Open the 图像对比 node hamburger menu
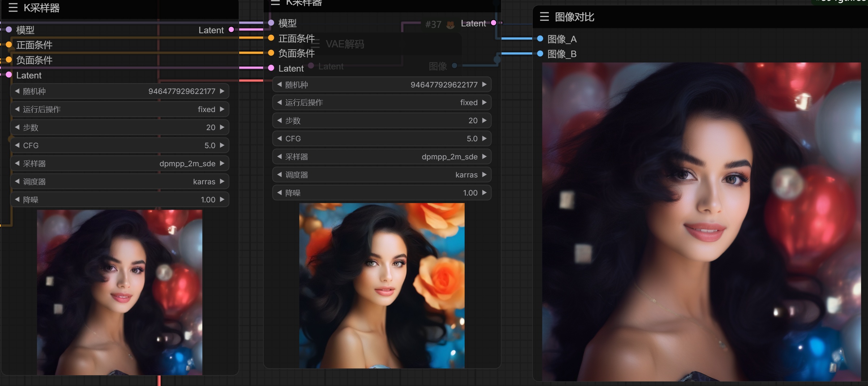The width and height of the screenshot is (868, 386). [x=544, y=17]
